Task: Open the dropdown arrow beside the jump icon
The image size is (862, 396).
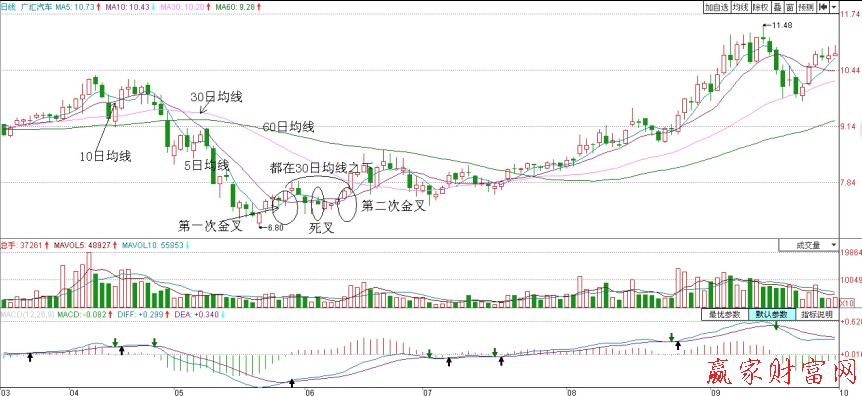Action: click(x=834, y=7)
